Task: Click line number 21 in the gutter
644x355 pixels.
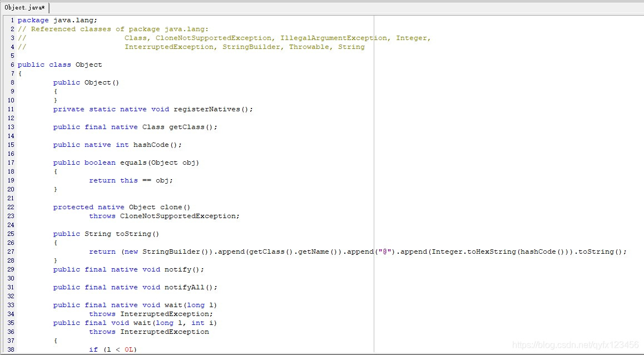Action: click(11, 198)
